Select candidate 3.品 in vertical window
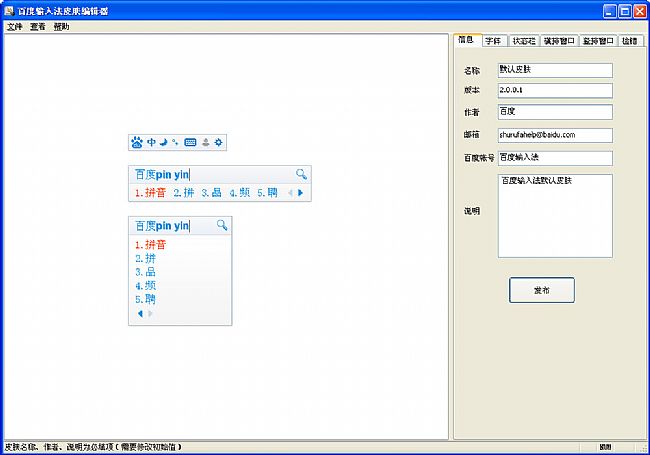This screenshot has width=650, height=455. click(145, 272)
